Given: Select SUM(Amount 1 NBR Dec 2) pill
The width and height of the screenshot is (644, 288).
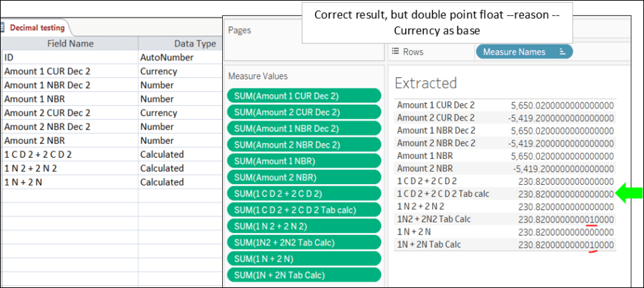Looking at the screenshot, I should tap(304, 128).
